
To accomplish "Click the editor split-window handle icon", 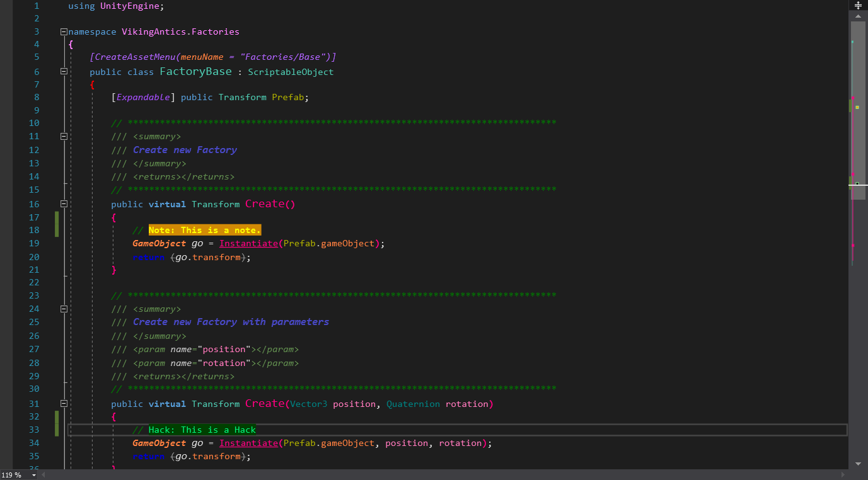I will (x=858, y=5).
